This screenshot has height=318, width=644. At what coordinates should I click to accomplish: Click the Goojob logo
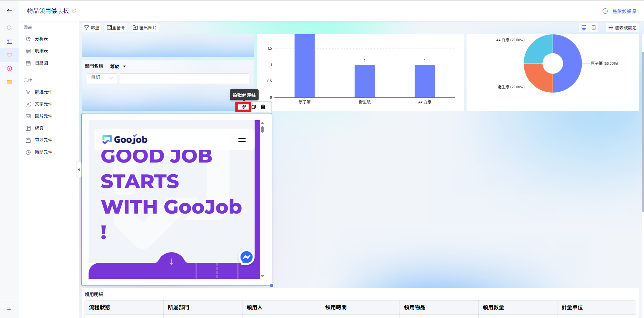click(x=125, y=139)
